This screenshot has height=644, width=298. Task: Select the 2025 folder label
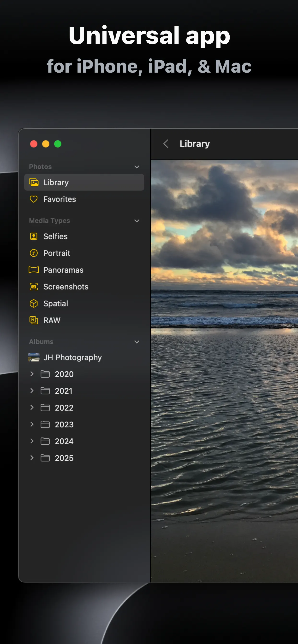pos(64,458)
